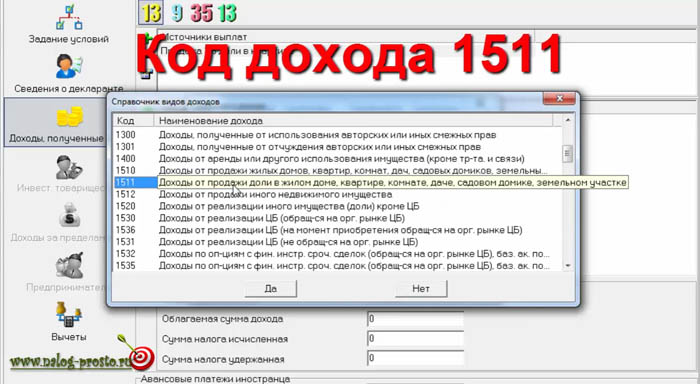Select the 9 percent rate button
This screenshot has height=384, width=700.
click(x=177, y=13)
